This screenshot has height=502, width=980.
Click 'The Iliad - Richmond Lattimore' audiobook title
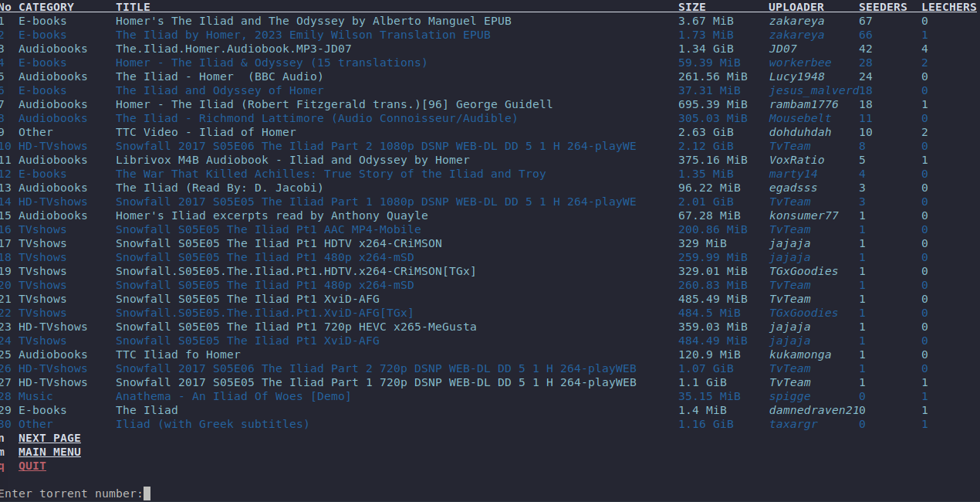point(317,118)
